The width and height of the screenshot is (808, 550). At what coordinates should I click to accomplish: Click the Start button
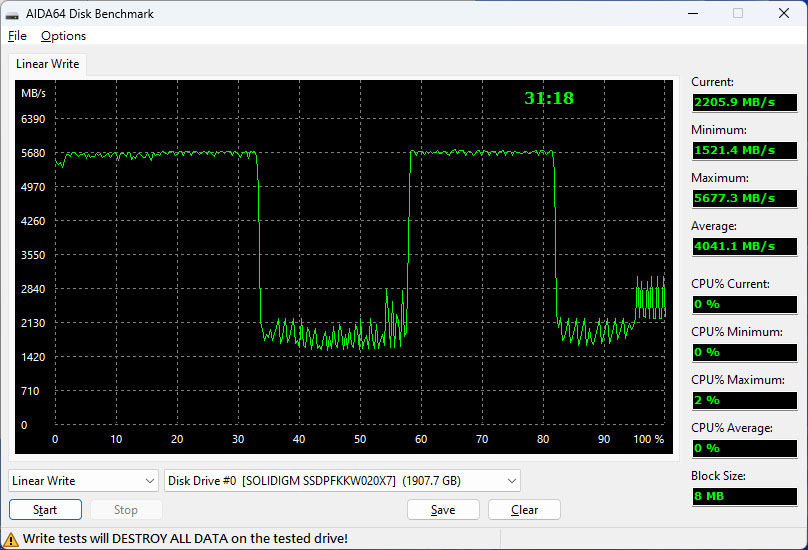click(x=45, y=510)
